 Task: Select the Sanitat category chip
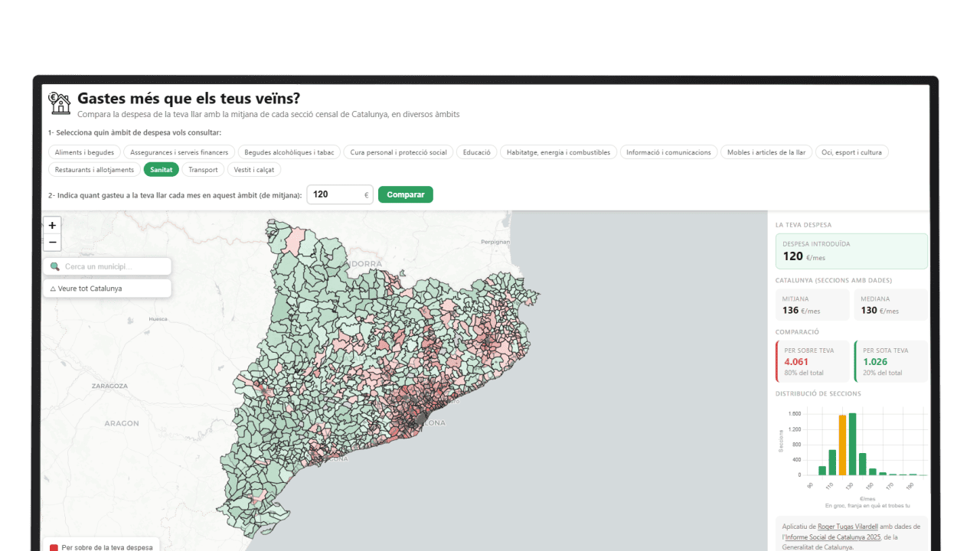coord(161,169)
